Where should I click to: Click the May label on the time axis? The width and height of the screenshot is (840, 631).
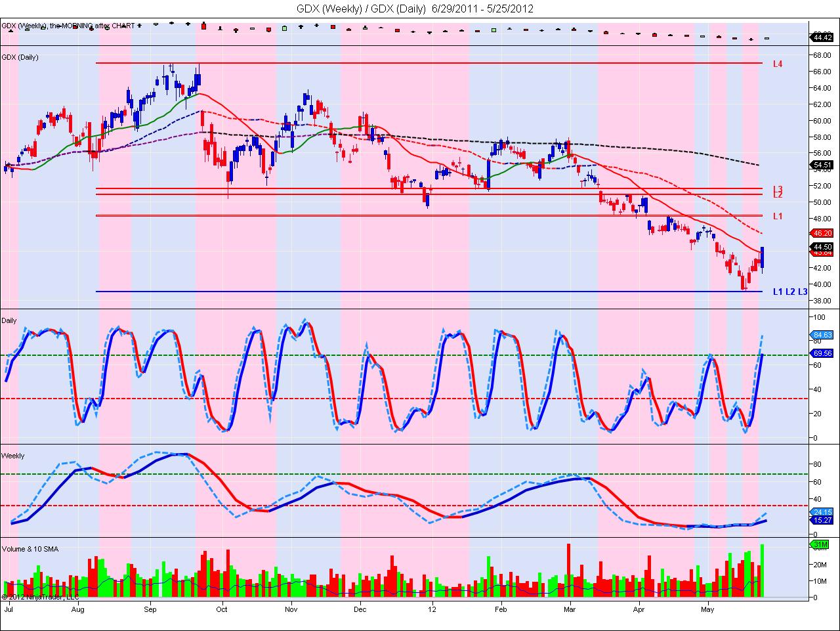(707, 609)
